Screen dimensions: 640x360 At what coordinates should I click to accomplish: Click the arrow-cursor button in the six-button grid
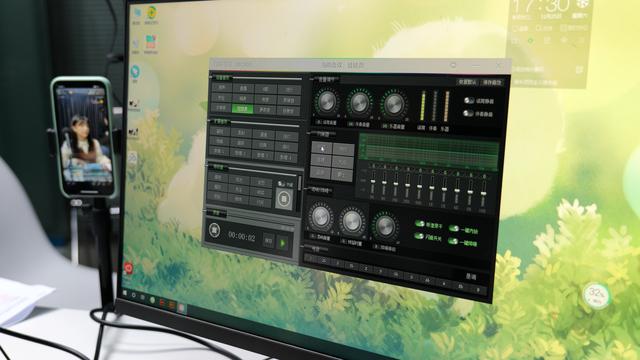pyautogui.click(x=322, y=149)
